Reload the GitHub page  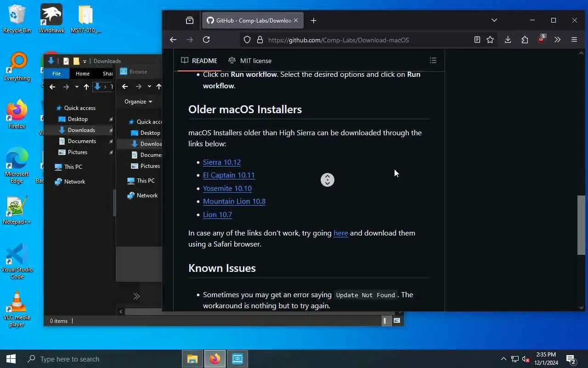206,40
